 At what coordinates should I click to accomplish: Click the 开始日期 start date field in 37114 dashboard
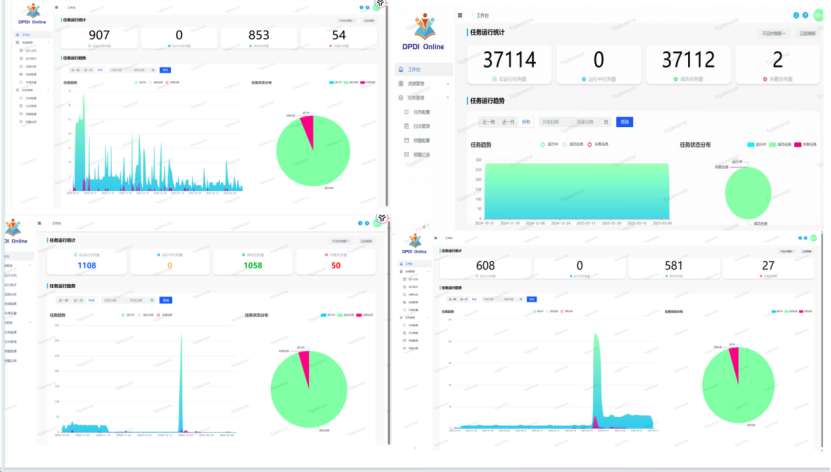[551, 122]
